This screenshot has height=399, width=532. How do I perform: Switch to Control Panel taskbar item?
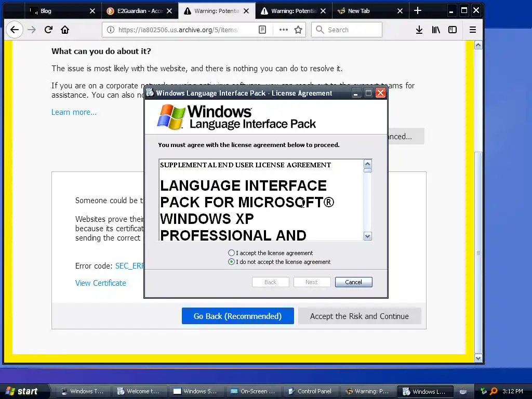[310, 391]
